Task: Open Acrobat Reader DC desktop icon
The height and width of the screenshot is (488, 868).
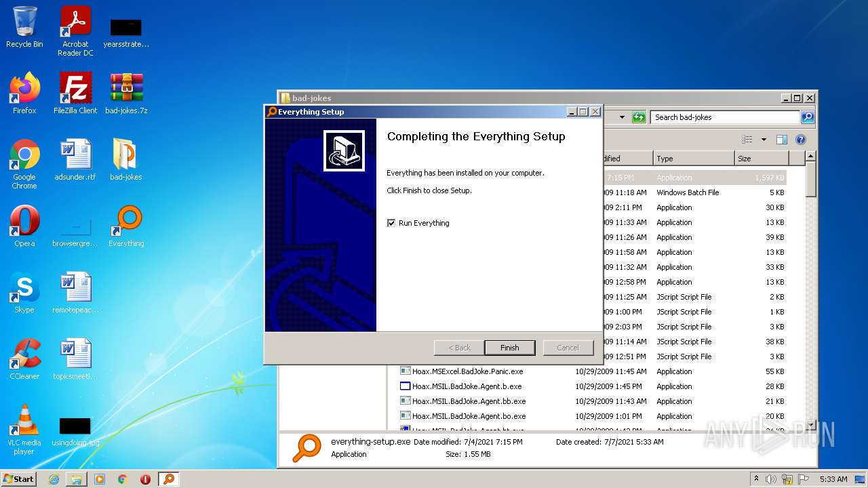Action: 75,31
